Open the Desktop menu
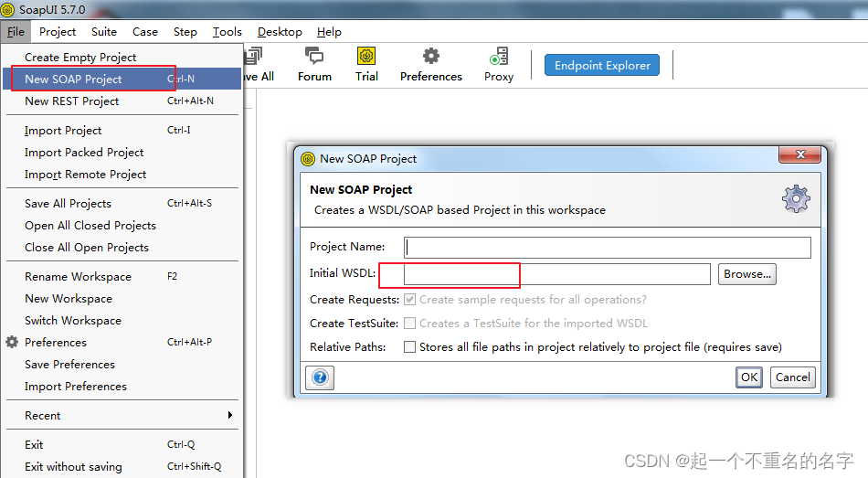 click(x=280, y=32)
